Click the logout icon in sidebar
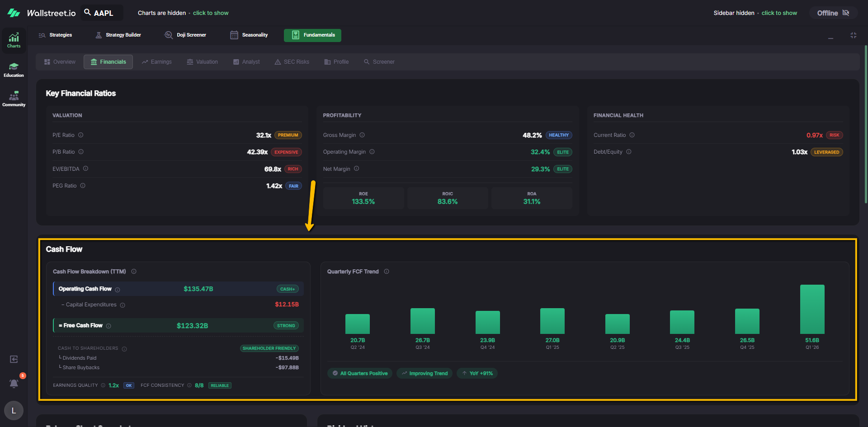 pyautogui.click(x=14, y=359)
